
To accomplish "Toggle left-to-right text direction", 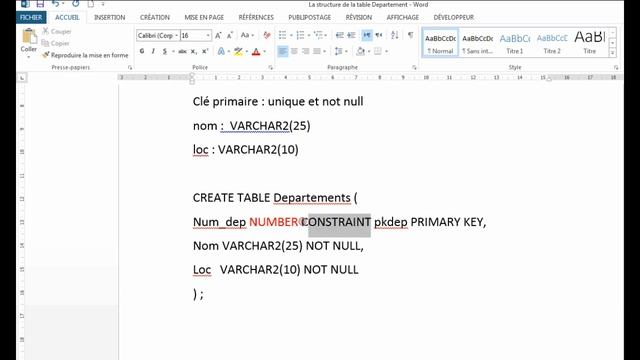I will coord(367,36).
